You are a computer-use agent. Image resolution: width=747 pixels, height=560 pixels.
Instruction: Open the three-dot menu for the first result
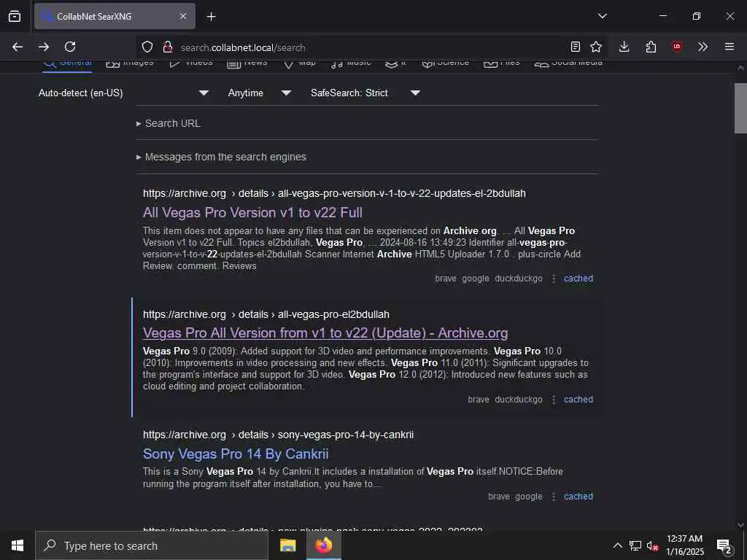[554, 279]
